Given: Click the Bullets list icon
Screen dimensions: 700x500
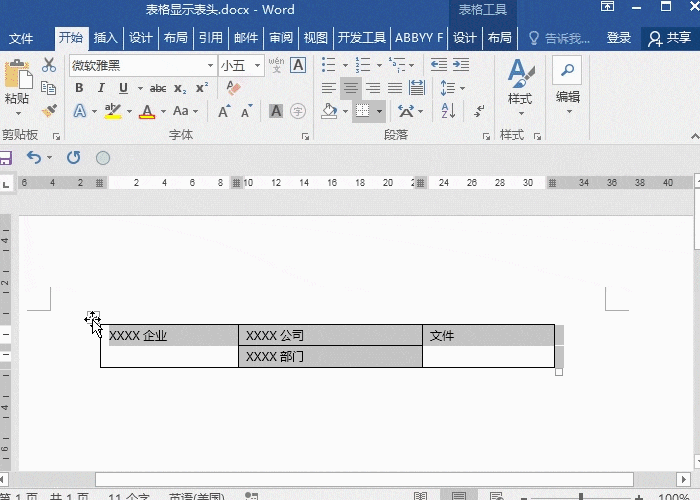Looking at the screenshot, I should [x=329, y=65].
